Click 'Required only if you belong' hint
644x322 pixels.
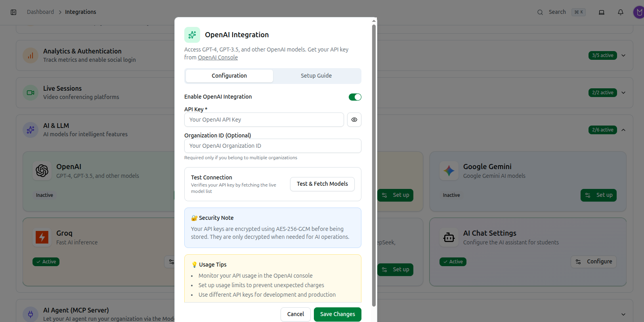[x=241, y=158]
